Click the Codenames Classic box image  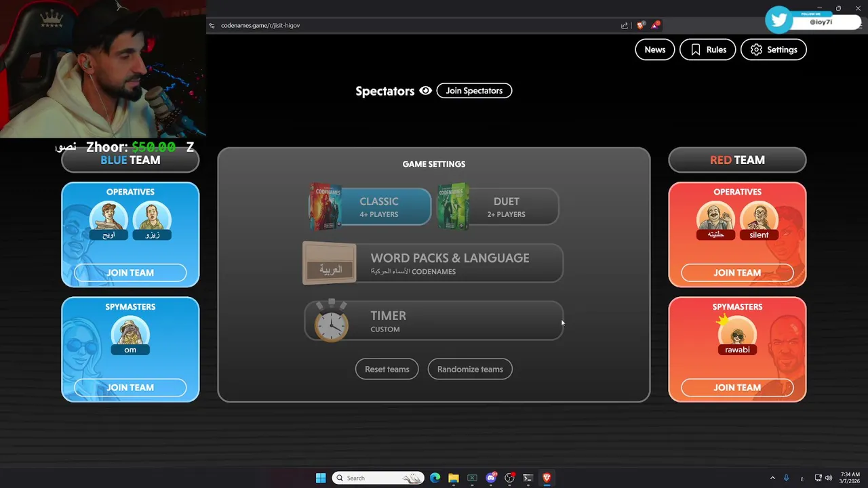(325, 207)
